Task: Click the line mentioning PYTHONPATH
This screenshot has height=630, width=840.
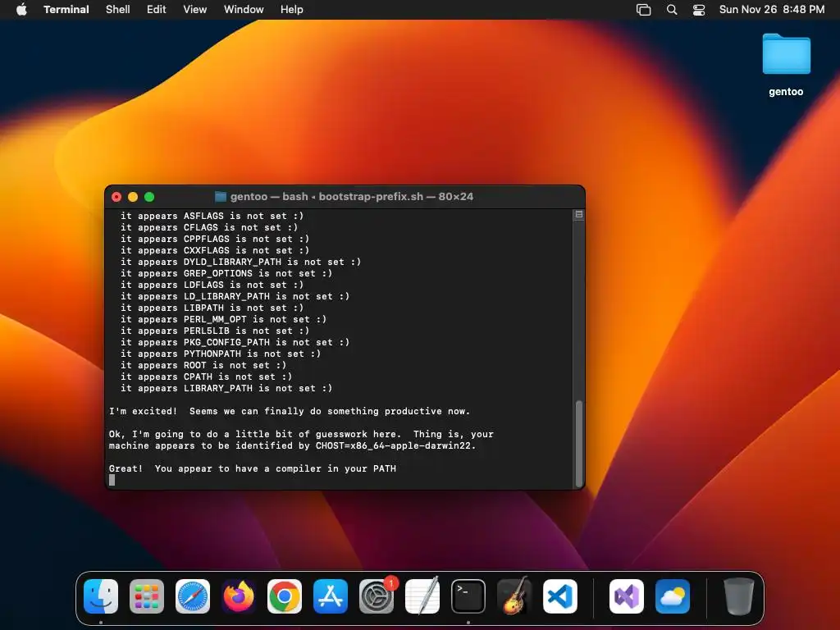Action: point(221,354)
